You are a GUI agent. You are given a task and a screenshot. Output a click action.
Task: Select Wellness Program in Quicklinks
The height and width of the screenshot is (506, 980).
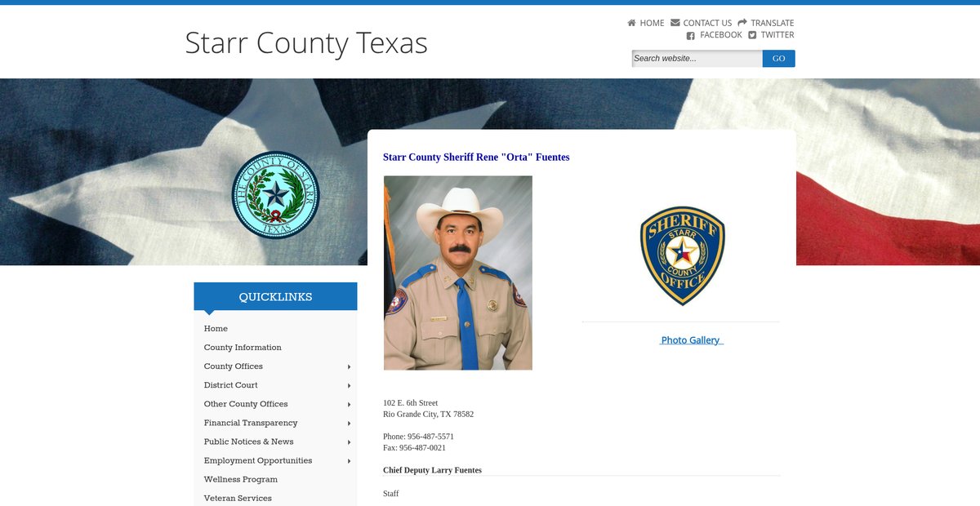241,480
